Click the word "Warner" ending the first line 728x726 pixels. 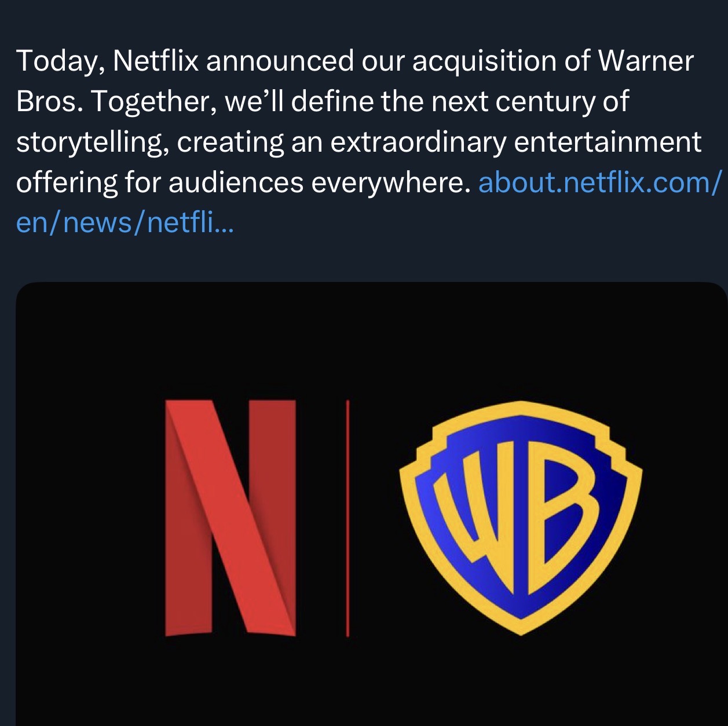coord(645,61)
